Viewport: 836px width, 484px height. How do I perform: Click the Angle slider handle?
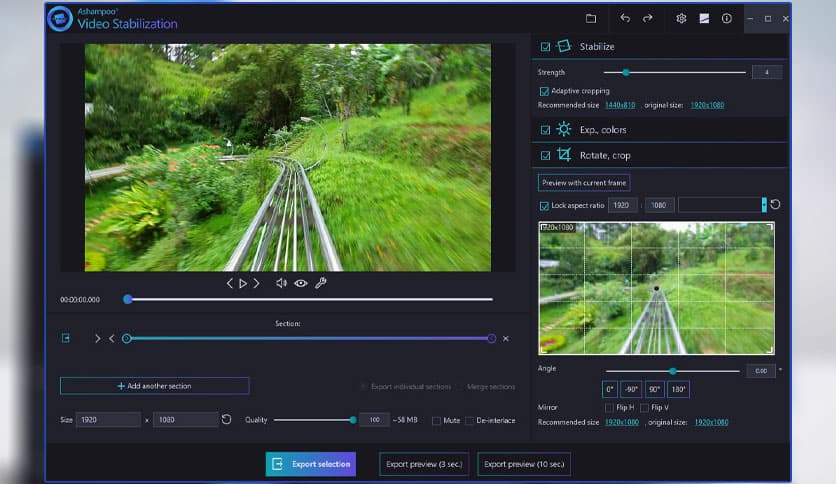pyautogui.click(x=673, y=371)
